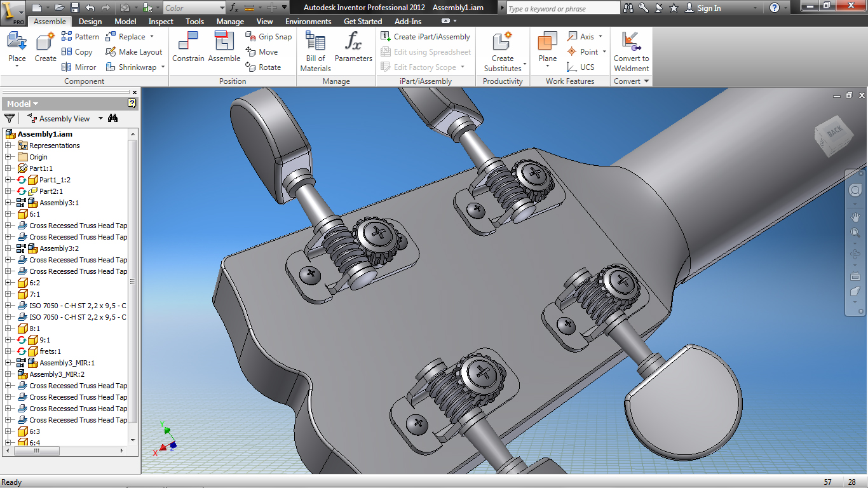Open the Inspect ribbon tab

[161, 22]
